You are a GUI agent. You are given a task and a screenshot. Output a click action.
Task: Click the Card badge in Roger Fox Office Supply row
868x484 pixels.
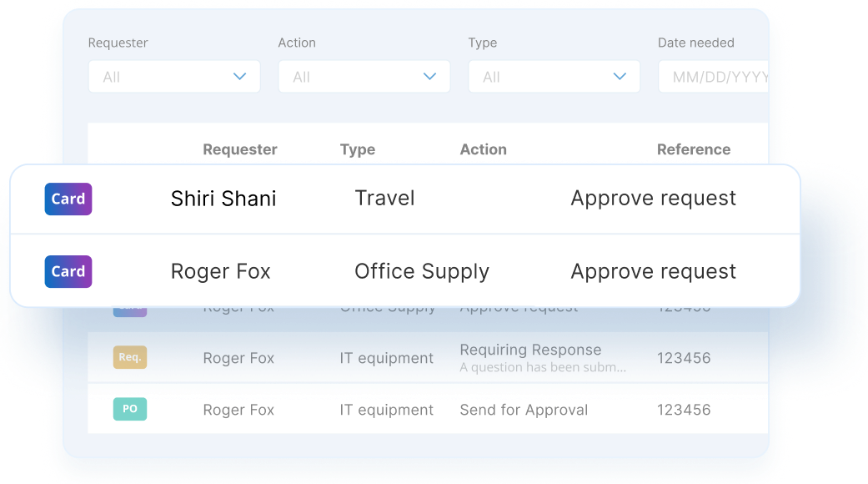pyautogui.click(x=68, y=271)
